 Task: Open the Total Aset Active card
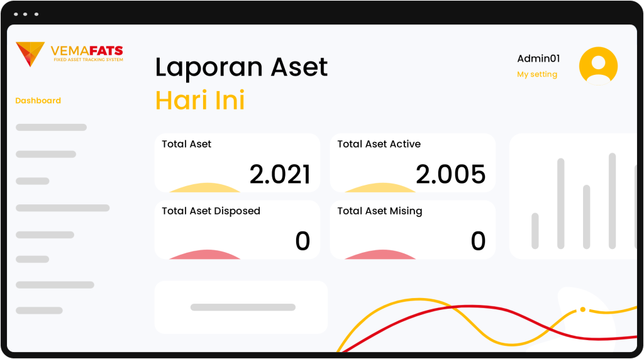(x=413, y=163)
